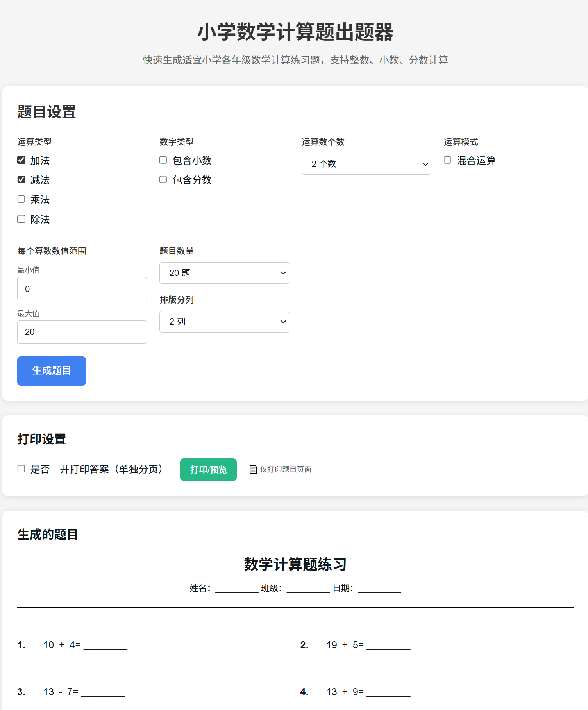This screenshot has width=588, height=710.
Task: Click problem 1 text 10 + 4=
Action: pyautogui.click(x=62, y=645)
